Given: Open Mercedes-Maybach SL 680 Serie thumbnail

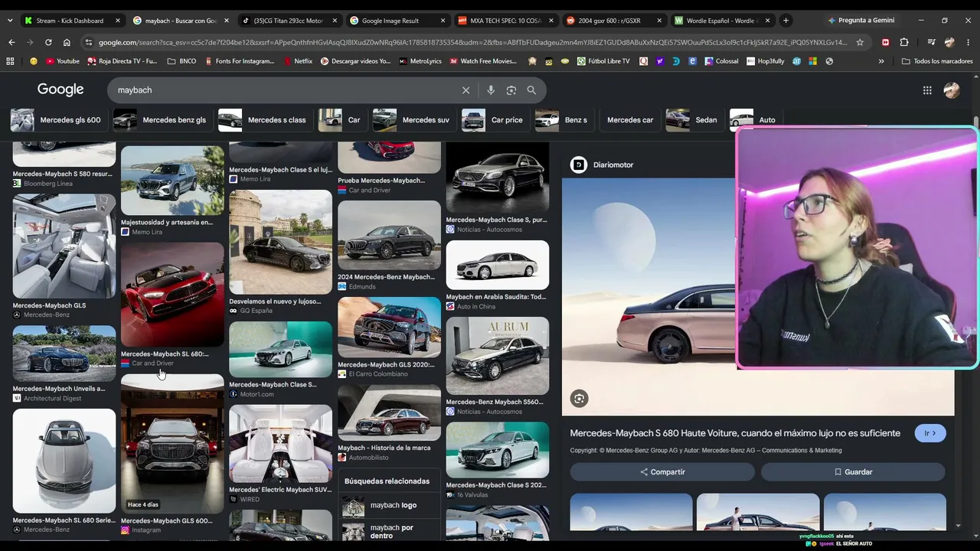Looking at the screenshot, I should tap(64, 461).
